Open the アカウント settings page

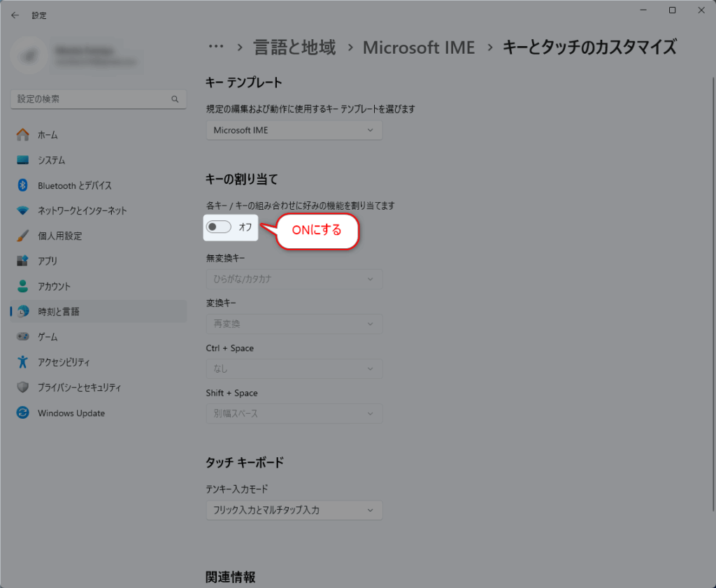[x=98, y=286]
